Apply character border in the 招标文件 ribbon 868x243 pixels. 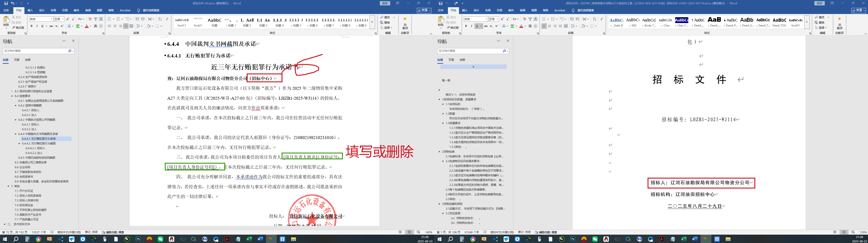(x=536, y=19)
